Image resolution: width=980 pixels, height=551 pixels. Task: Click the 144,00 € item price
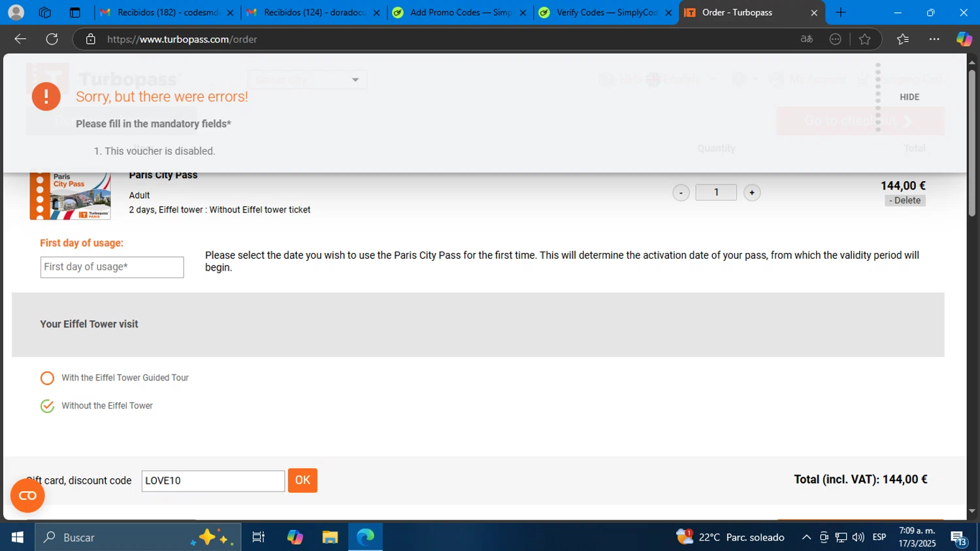click(x=903, y=186)
